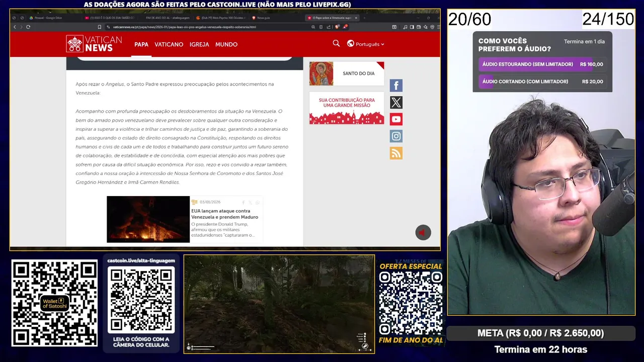Open the SANTO DO DIA link
The height and width of the screenshot is (362, 644).
click(x=359, y=73)
